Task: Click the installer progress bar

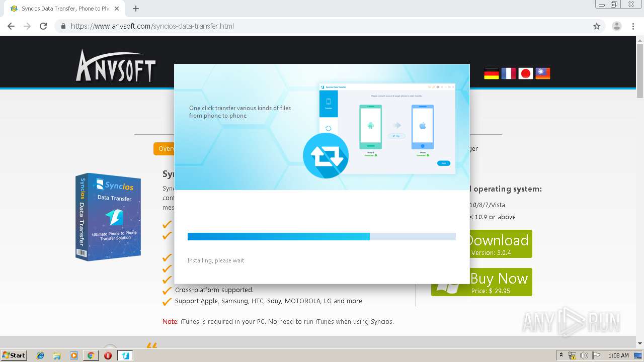Action: tap(321, 236)
